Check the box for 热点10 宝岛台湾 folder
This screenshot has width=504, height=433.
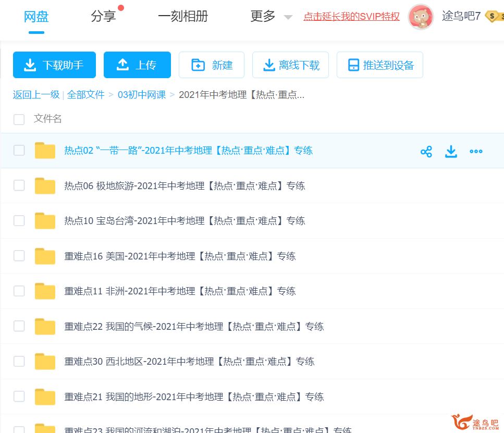(x=19, y=221)
